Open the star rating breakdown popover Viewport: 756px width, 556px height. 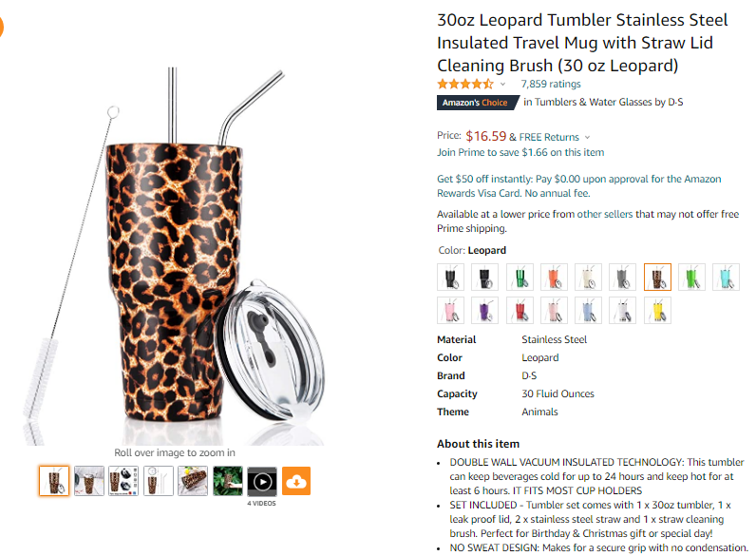point(503,85)
